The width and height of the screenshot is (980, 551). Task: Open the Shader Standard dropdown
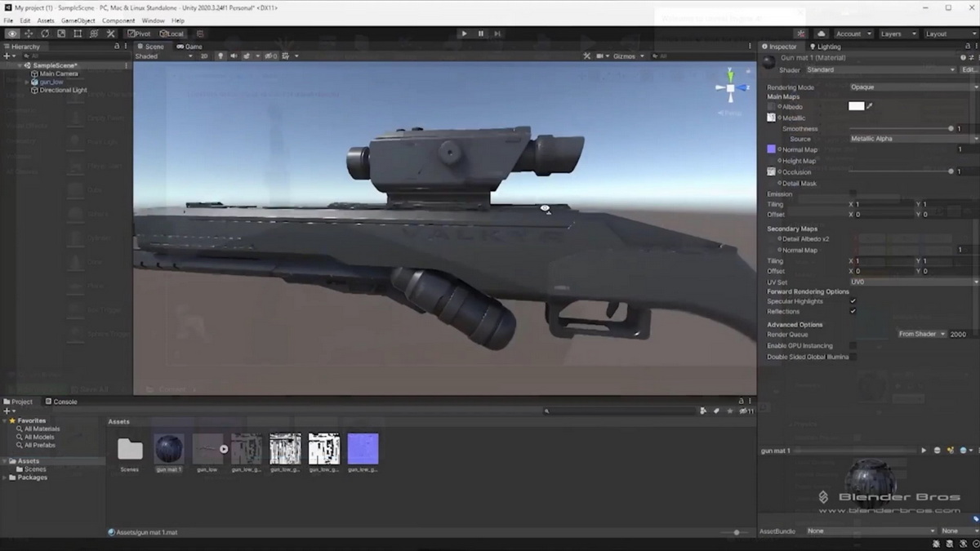click(880, 69)
